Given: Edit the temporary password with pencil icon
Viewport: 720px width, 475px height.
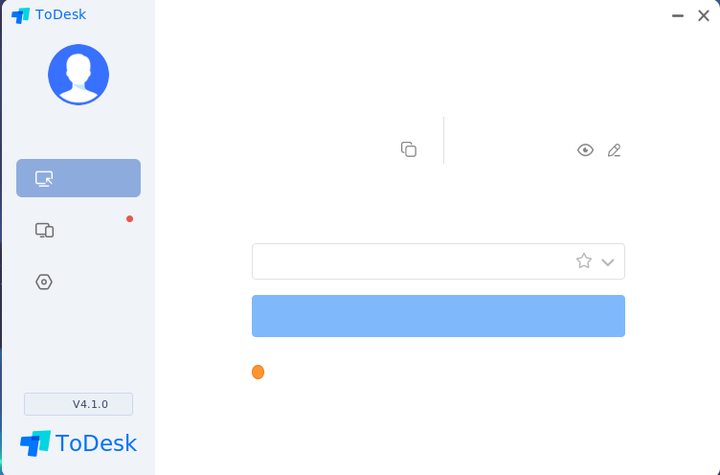Looking at the screenshot, I should coord(614,150).
